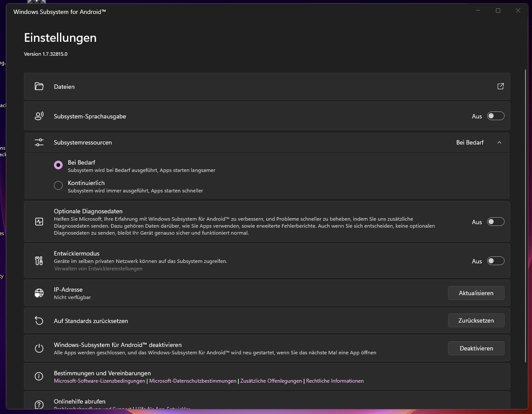Screen dimensions: 532x414
Task: Enable Optionale Diagnosedaten toggle
Action: click(495, 222)
